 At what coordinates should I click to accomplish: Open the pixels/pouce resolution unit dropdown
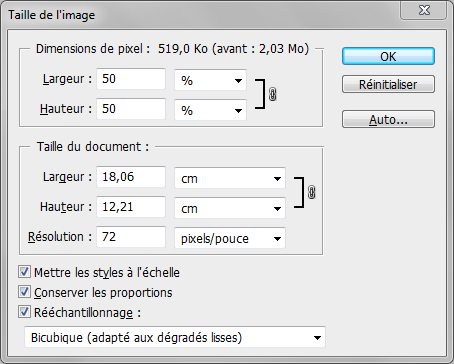click(230, 238)
